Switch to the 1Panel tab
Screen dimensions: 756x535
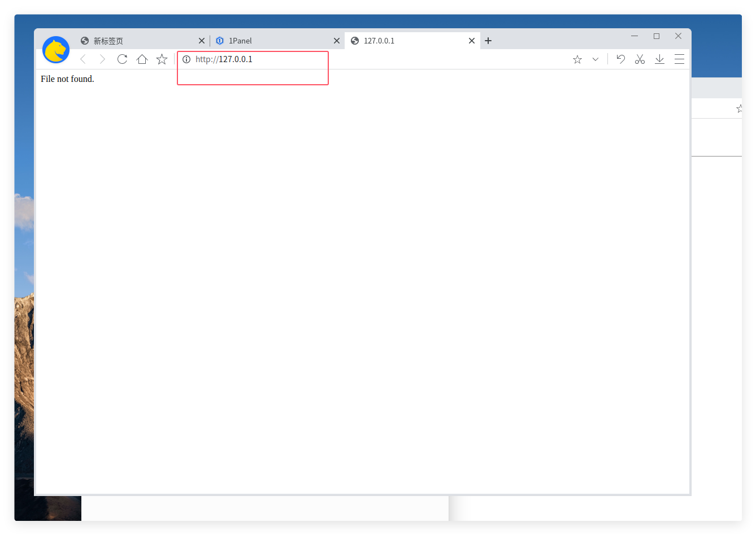[271, 41]
